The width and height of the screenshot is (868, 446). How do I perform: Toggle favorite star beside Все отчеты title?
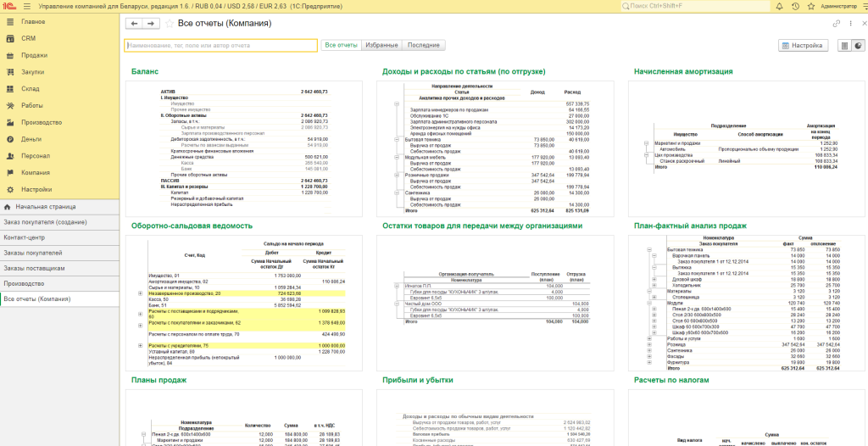170,24
